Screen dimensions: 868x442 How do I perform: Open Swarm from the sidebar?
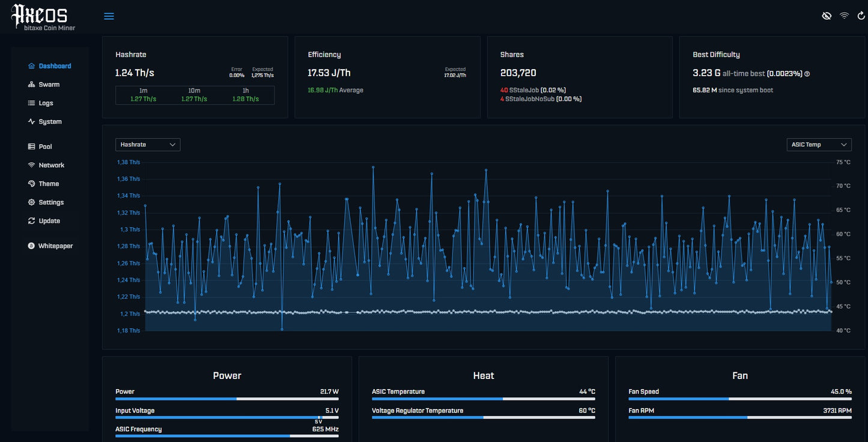tap(49, 85)
